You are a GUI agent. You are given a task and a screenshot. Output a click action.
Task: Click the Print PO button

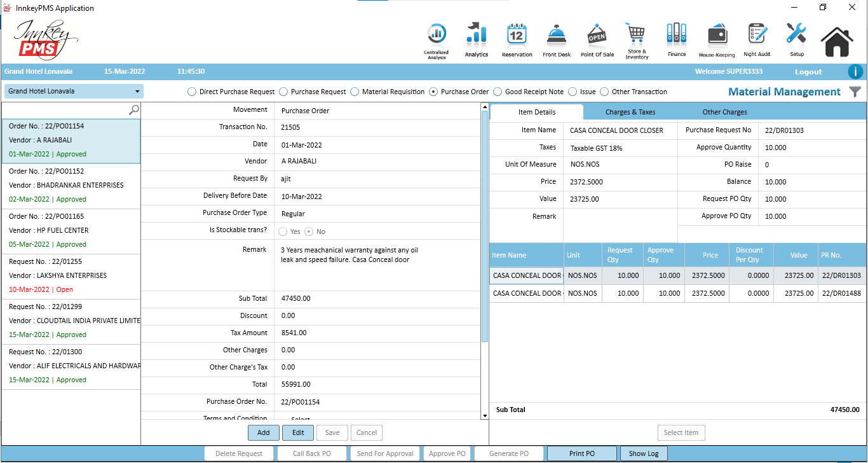click(x=582, y=453)
